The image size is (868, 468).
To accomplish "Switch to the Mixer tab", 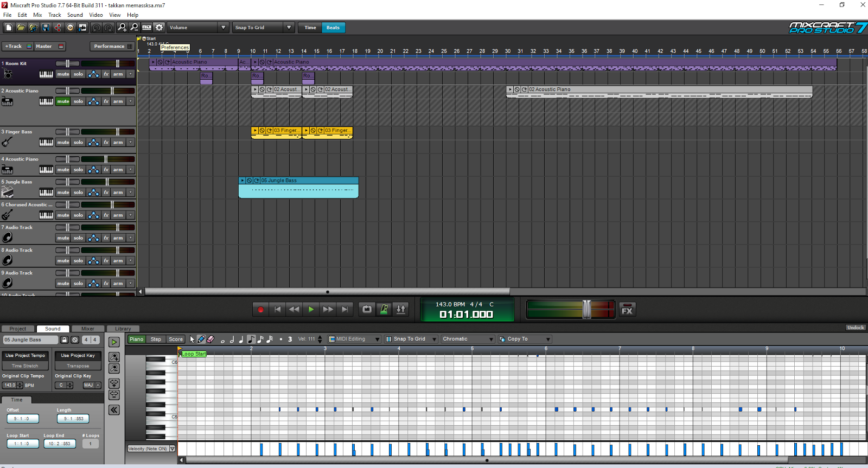I will point(88,329).
